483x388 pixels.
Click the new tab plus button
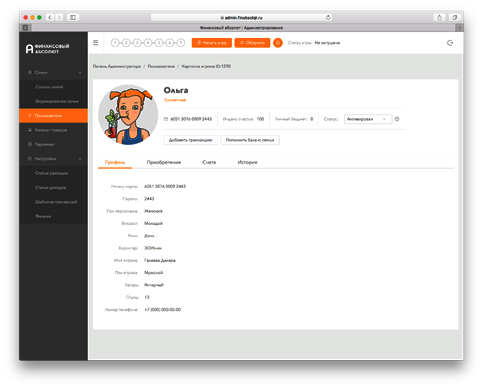tap(460, 28)
